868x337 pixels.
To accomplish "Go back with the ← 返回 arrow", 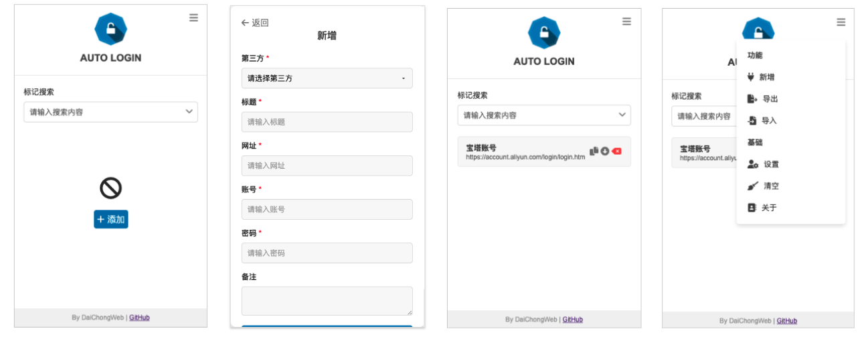I will (255, 23).
